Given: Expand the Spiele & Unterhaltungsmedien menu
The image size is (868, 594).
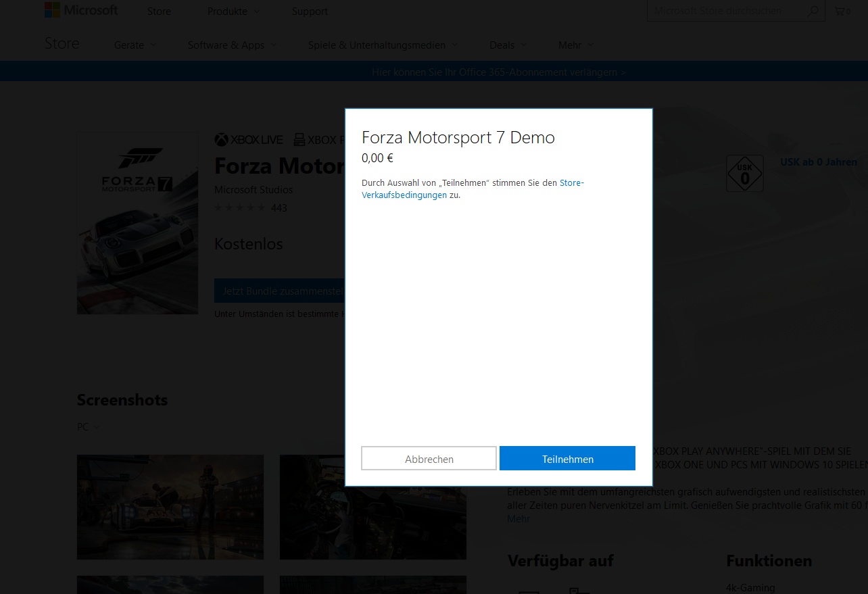Looking at the screenshot, I should pos(383,45).
